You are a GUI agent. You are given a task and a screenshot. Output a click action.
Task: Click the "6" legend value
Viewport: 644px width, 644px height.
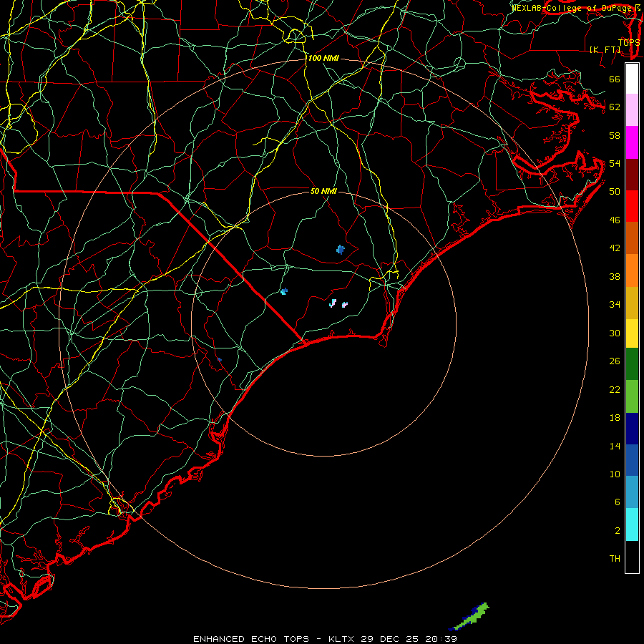pos(618,502)
